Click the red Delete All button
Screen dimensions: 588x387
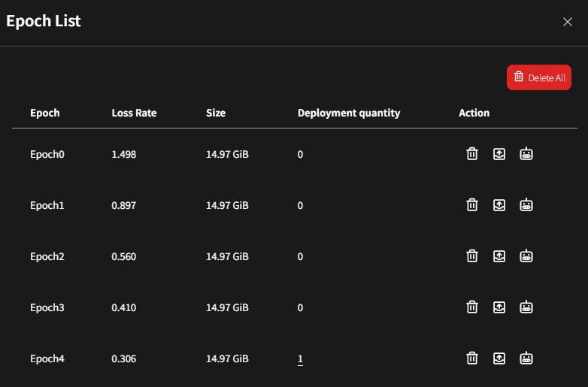[x=538, y=77]
